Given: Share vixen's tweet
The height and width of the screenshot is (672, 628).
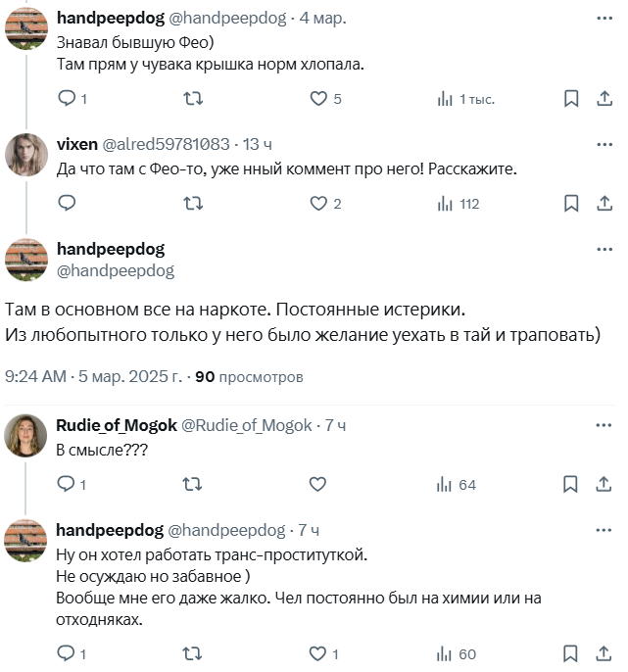Looking at the screenshot, I should click(605, 204).
